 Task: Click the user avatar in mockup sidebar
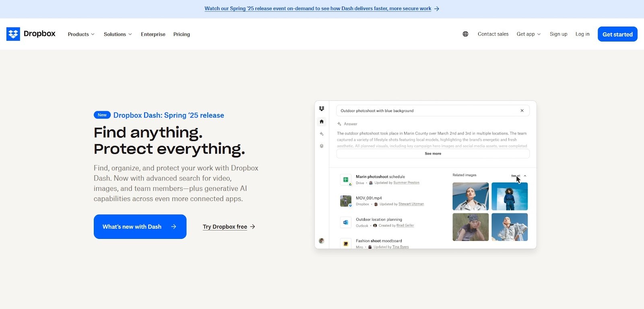click(x=322, y=241)
